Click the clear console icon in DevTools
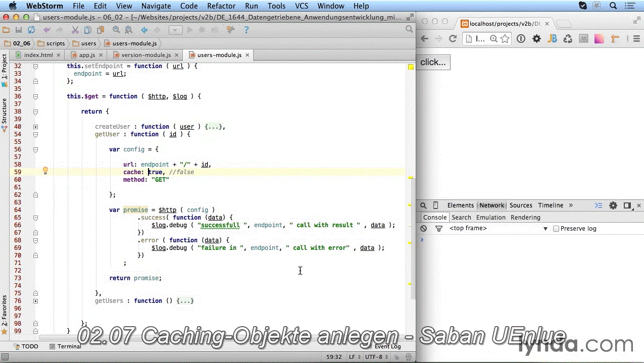644x363 pixels. 423,229
